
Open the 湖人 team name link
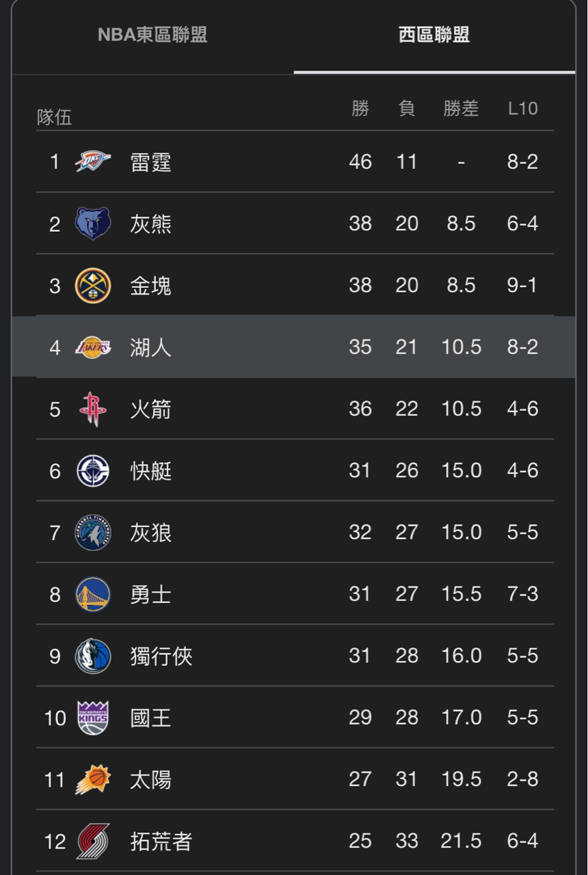[150, 347]
